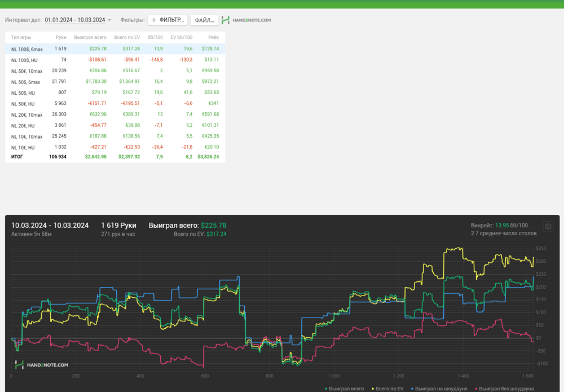Click the -$108.61 loss cell

coord(97,60)
